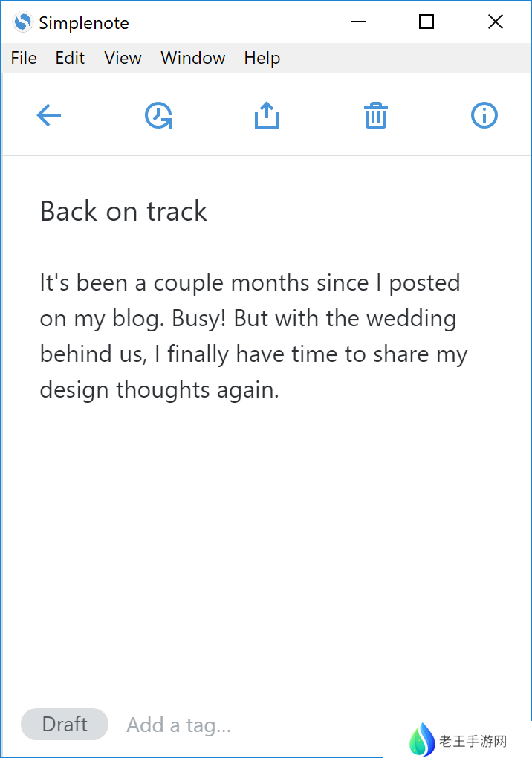532x758 pixels.
Task: Click the empty note area below text
Action: (266, 550)
